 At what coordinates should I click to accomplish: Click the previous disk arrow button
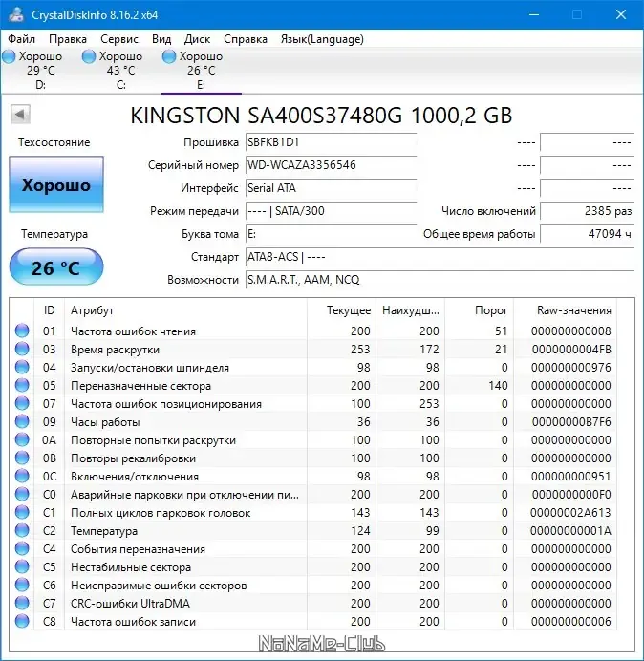[20, 115]
